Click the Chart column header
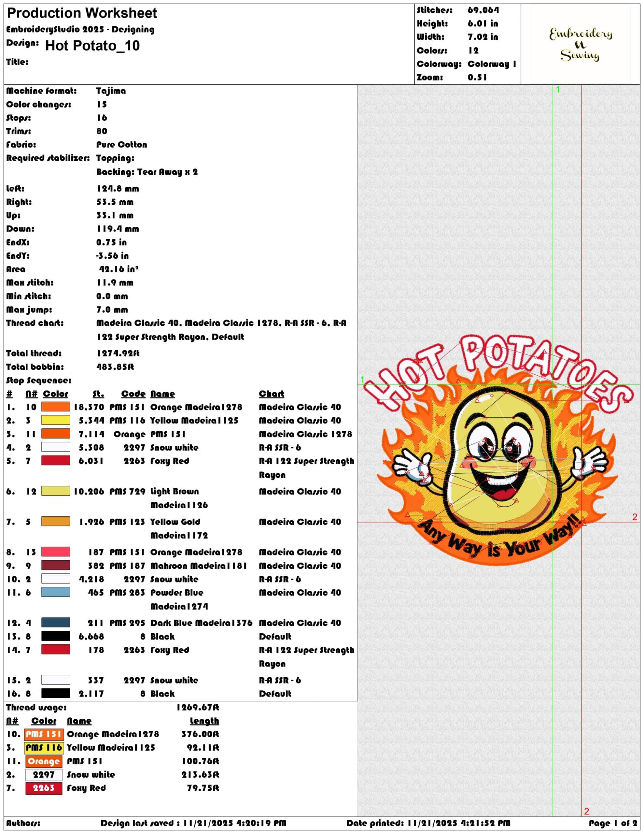This screenshot has height=834, width=644. click(272, 394)
